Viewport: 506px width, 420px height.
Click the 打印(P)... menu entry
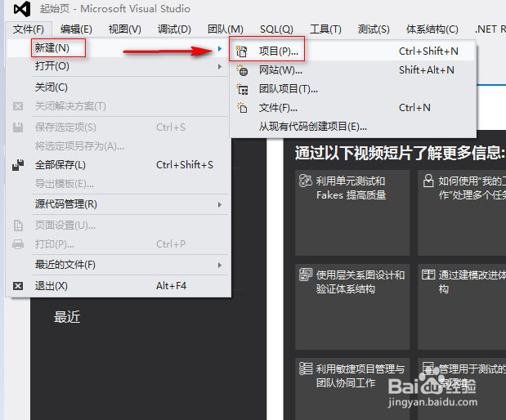tap(118, 244)
